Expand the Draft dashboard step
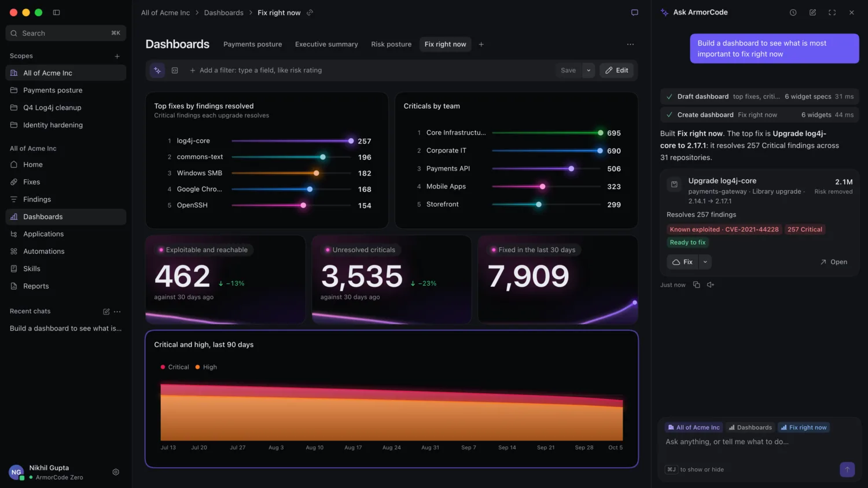 759,97
